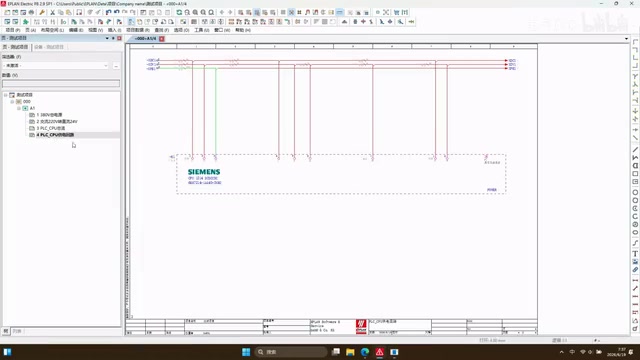Open the 插入(I) menu
Screen dimensions: 640x360
click(114, 30)
